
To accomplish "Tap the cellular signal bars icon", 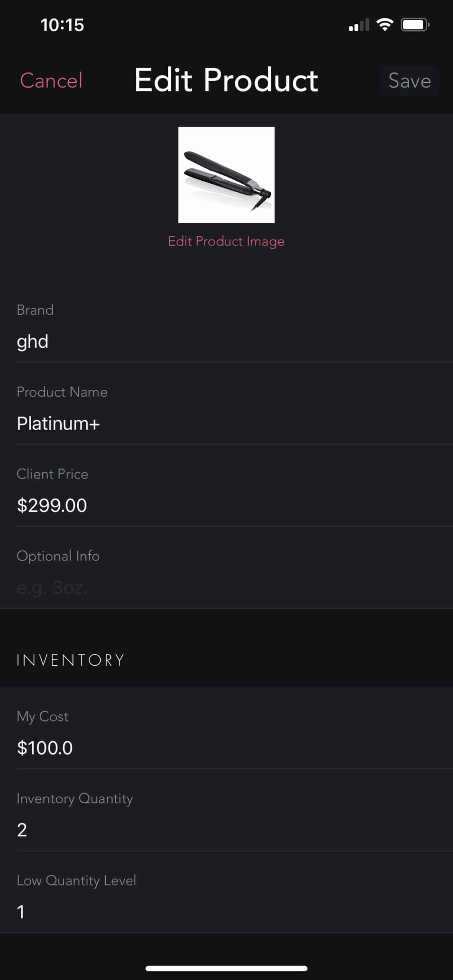I will [359, 25].
